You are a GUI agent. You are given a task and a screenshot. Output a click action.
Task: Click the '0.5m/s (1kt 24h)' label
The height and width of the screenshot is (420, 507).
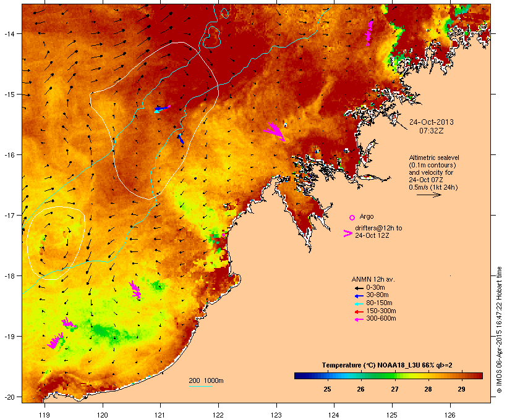tap(433, 187)
